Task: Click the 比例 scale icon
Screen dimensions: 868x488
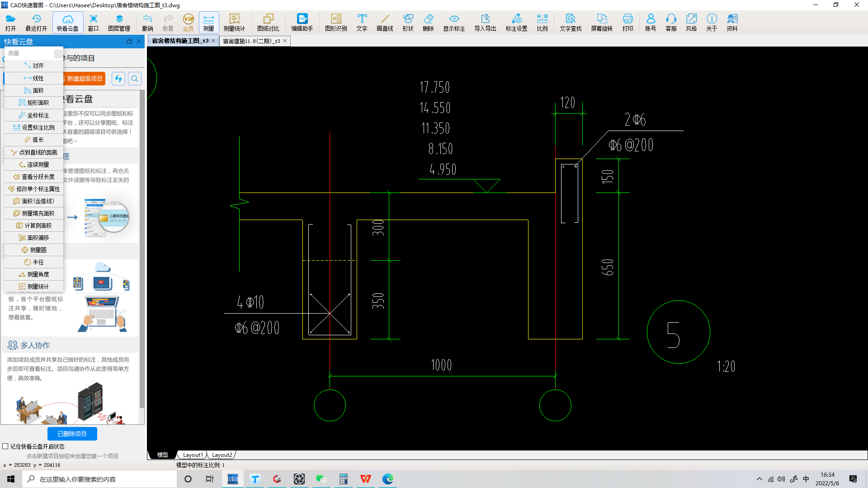Action: (542, 22)
